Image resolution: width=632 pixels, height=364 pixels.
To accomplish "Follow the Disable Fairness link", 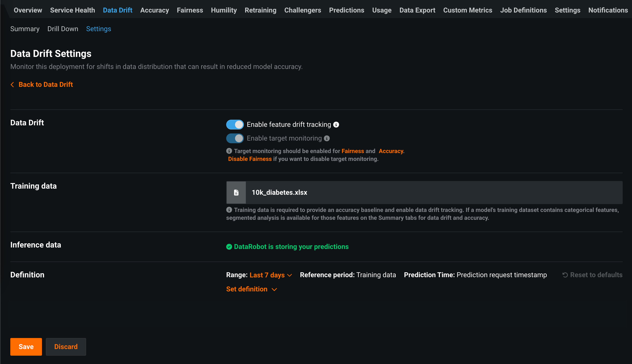I will click(250, 159).
